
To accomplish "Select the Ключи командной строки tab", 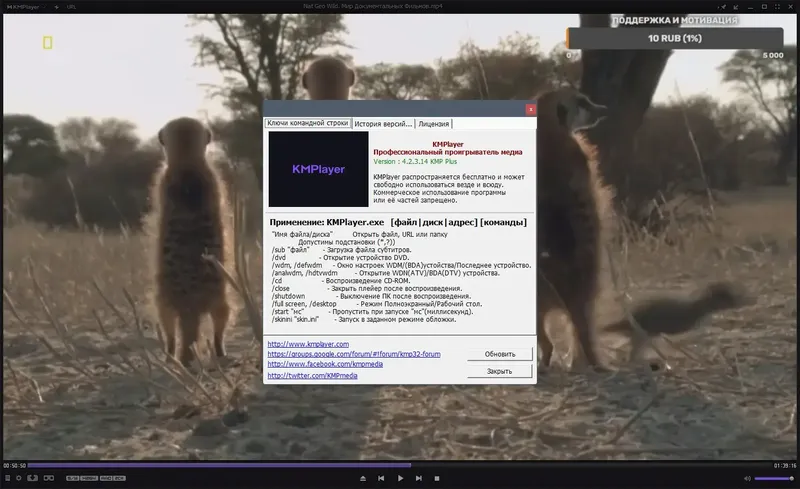I will 308,123.
